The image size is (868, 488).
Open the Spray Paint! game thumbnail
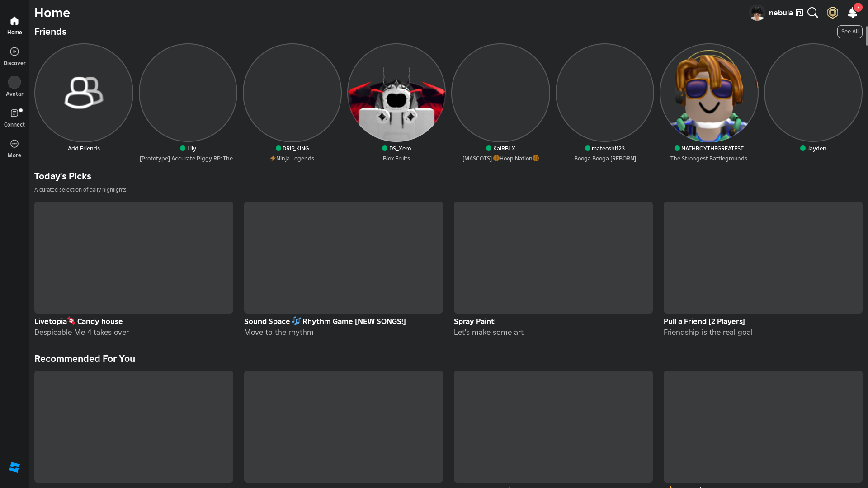(x=553, y=258)
